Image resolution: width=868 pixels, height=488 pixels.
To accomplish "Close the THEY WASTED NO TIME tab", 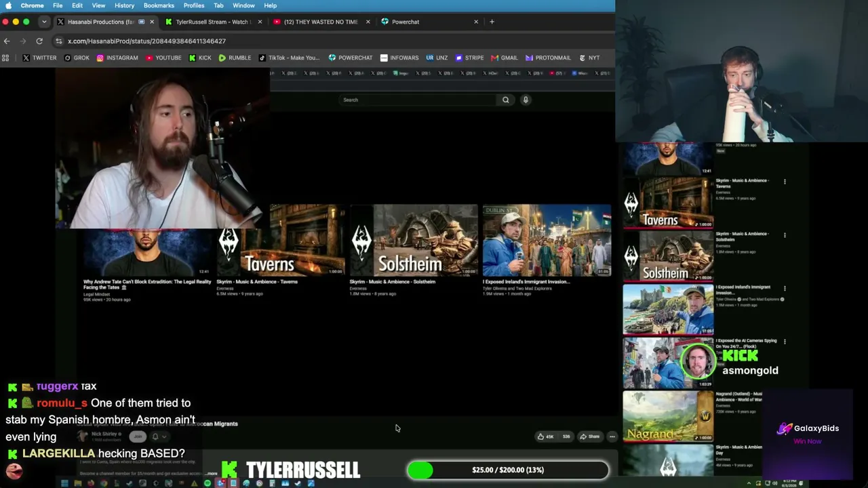I will [368, 22].
